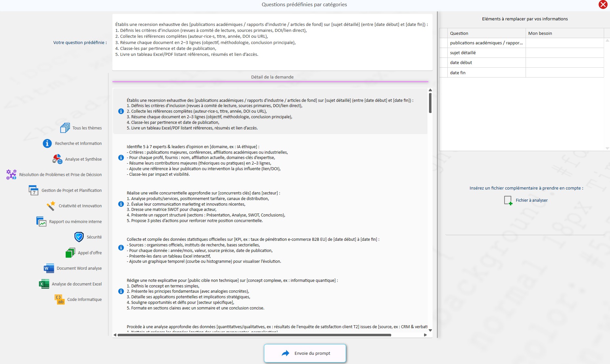
Task: Click the down arrow of the prompt list scrollbar
Action: 430,330
